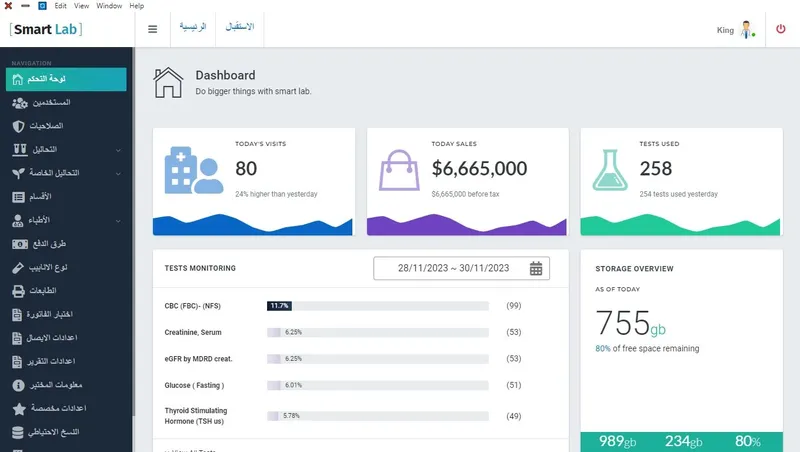Click the tests used value 258
The height and width of the screenshot is (452, 800).
pos(656,168)
